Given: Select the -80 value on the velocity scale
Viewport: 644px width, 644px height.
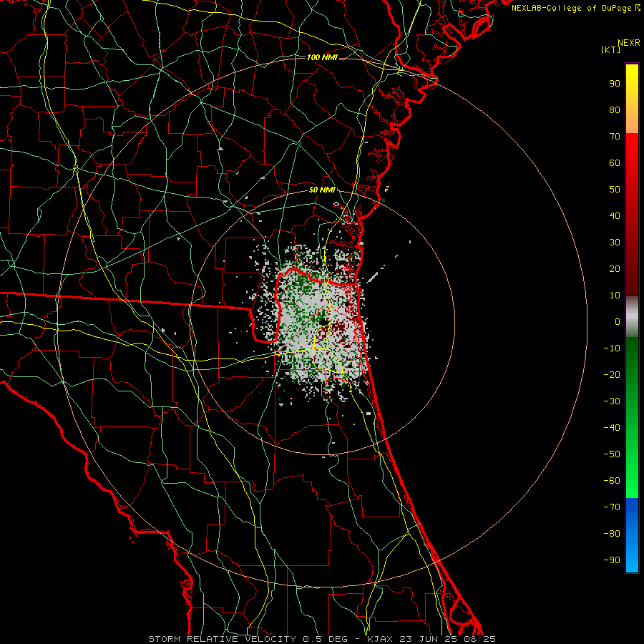Looking at the screenshot, I should 612,534.
